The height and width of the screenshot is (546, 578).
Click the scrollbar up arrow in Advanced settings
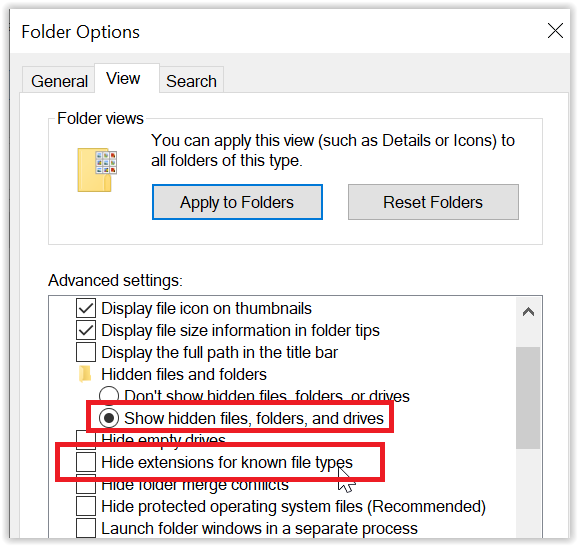click(x=528, y=312)
